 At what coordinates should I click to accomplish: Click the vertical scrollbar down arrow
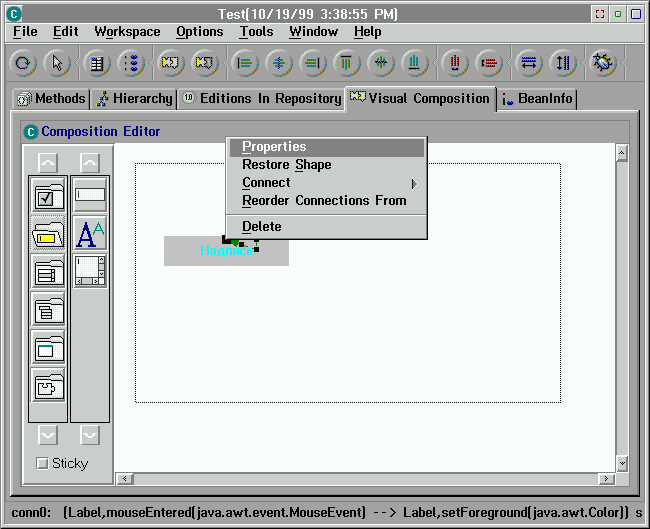622,463
